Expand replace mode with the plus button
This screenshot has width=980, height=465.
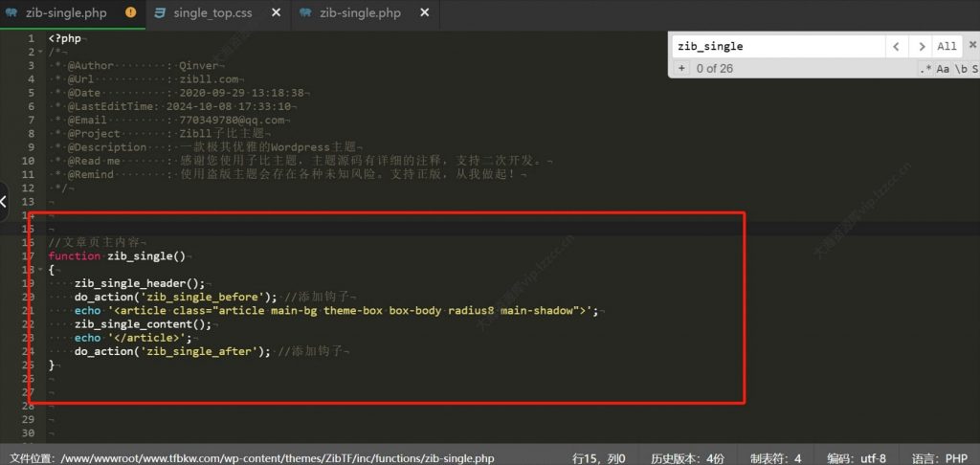point(681,68)
